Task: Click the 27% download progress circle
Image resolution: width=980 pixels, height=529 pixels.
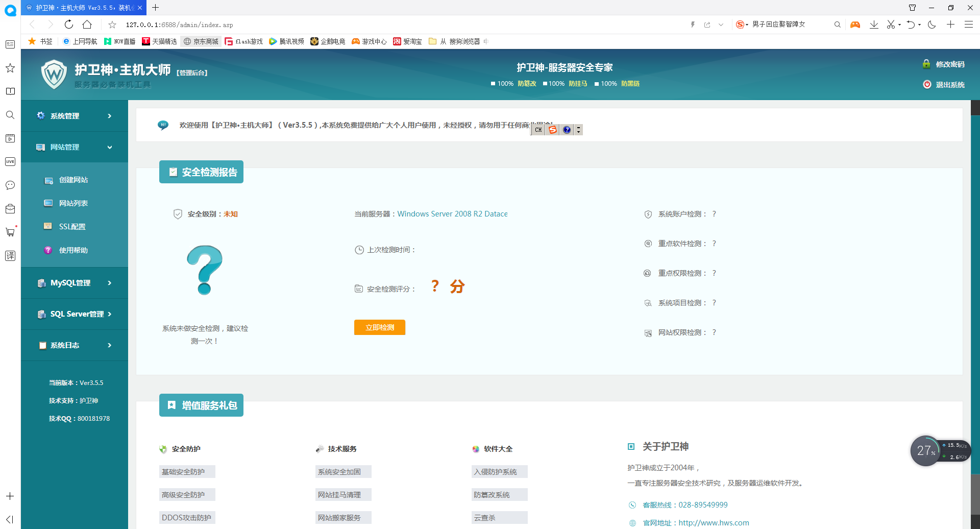Action: pyautogui.click(x=925, y=450)
